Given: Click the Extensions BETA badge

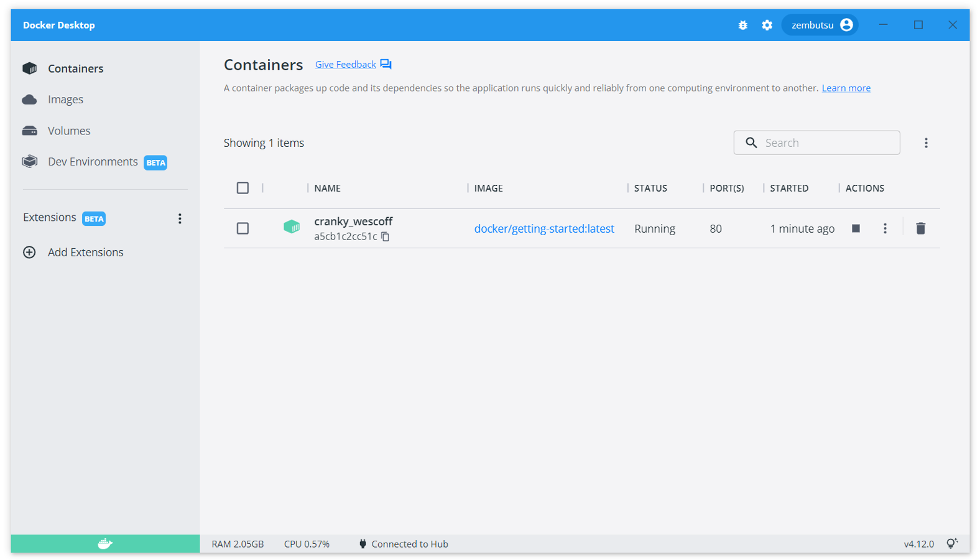Looking at the screenshot, I should tap(94, 218).
